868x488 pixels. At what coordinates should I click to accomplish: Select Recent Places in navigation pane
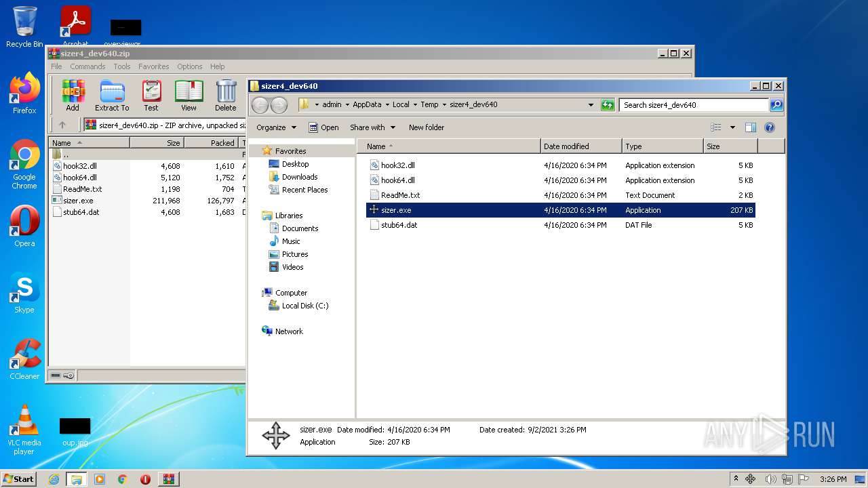(304, 190)
